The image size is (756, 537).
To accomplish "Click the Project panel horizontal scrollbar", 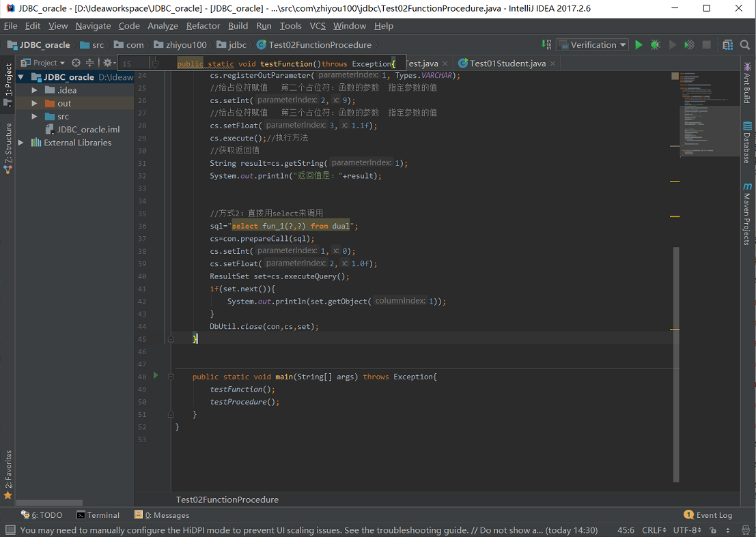I will [49, 503].
